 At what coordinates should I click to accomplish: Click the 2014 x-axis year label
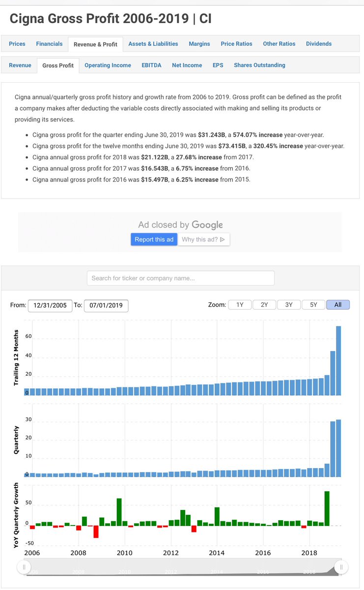[x=217, y=553]
